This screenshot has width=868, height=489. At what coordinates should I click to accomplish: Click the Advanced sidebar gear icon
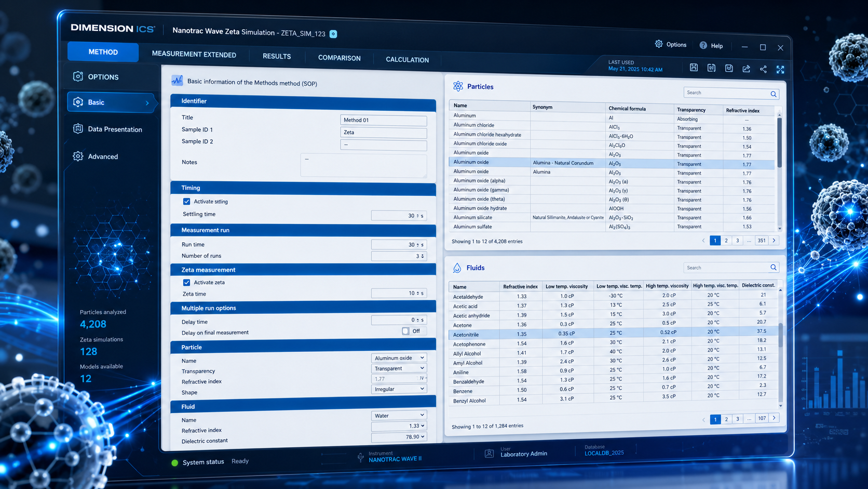click(x=78, y=156)
